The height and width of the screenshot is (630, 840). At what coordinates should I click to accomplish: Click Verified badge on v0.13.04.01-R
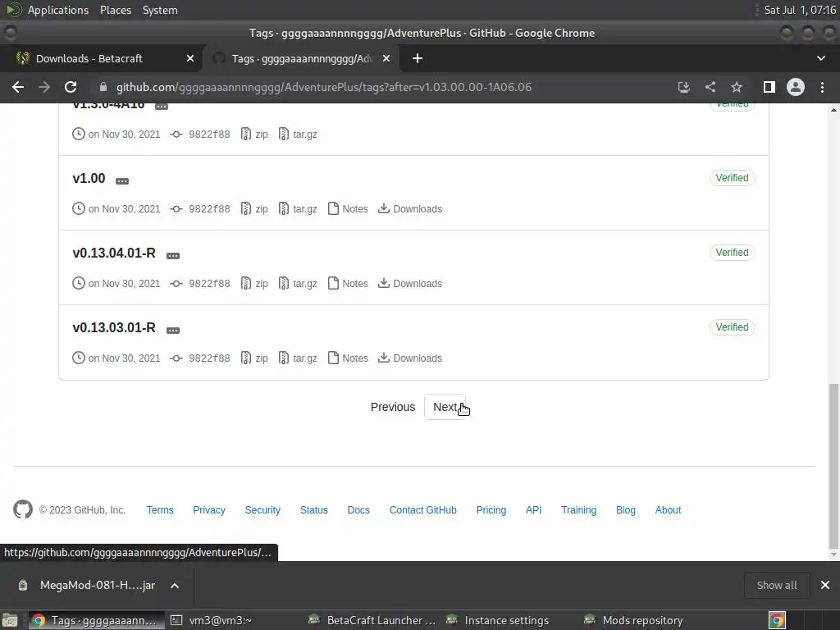[x=732, y=253]
